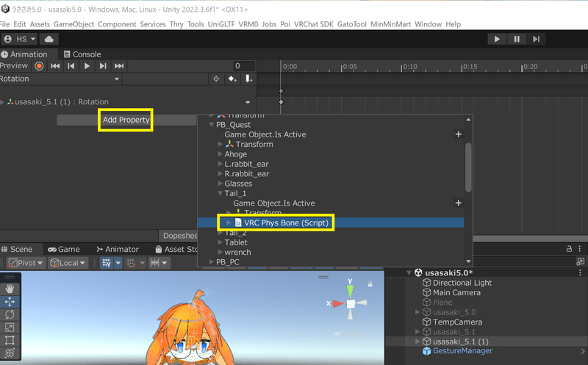
Task: Select the wrench tree entry
Action: (x=237, y=252)
